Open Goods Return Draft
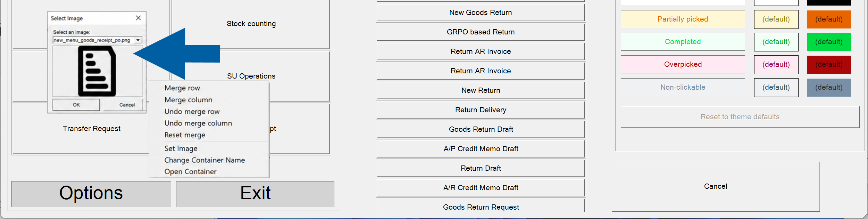The image size is (868, 219). [x=481, y=129]
